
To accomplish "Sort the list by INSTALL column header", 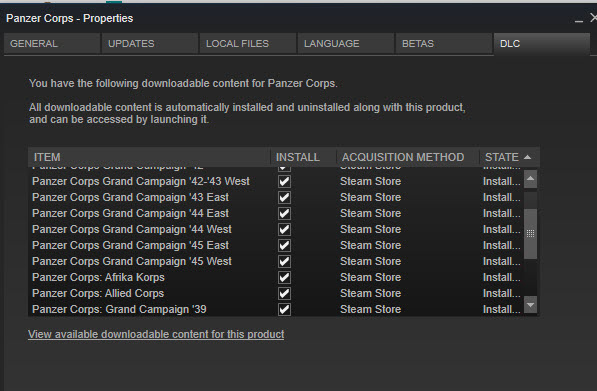I will [x=303, y=157].
